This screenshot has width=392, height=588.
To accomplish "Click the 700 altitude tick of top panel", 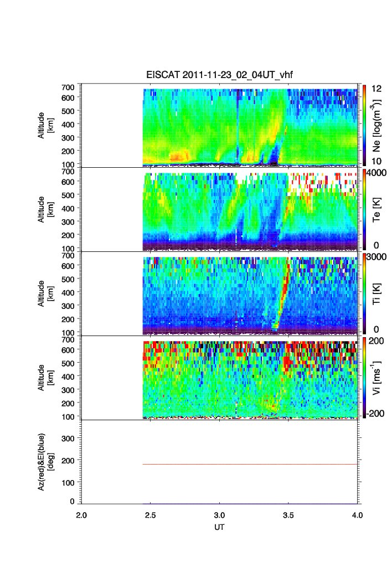I will (68, 87).
